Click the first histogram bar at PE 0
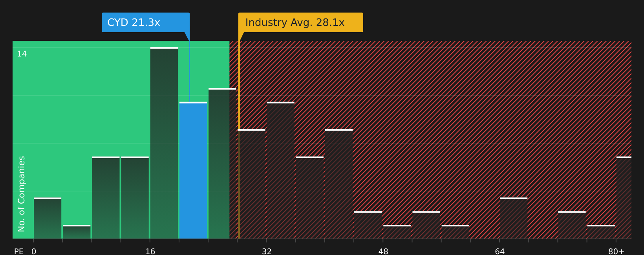The width and height of the screenshot is (644, 255). (48, 218)
